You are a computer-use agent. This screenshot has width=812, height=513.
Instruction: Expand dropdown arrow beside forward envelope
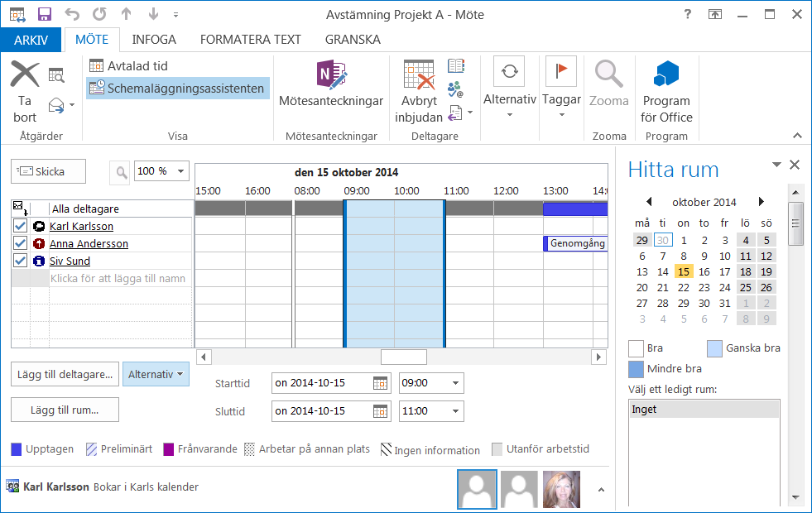point(72,105)
